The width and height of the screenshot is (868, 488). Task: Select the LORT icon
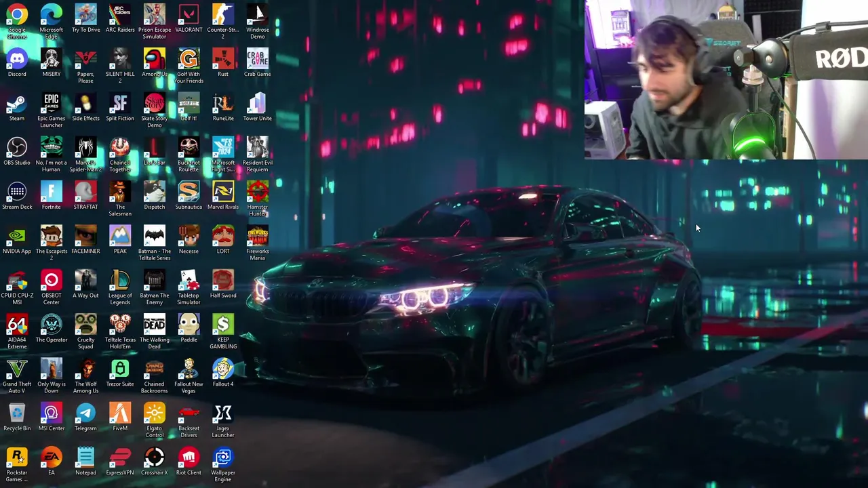[x=223, y=236]
